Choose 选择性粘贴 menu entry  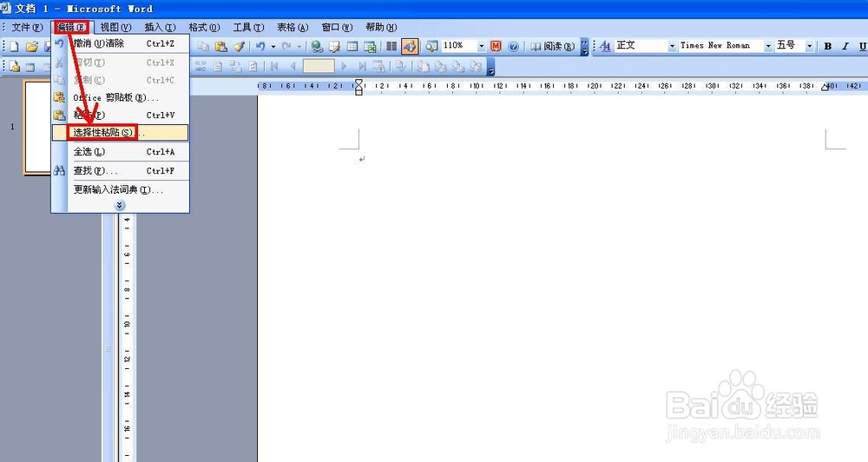coord(120,132)
